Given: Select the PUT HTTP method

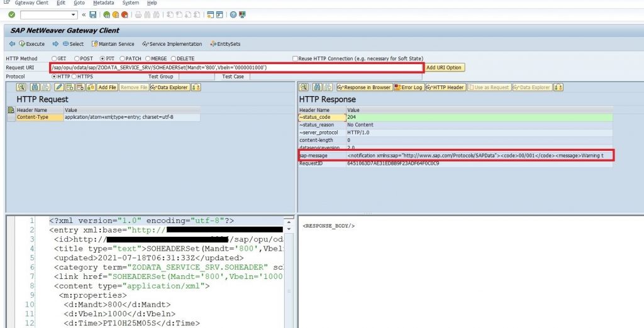Looking at the screenshot, I should [x=103, y=58].
